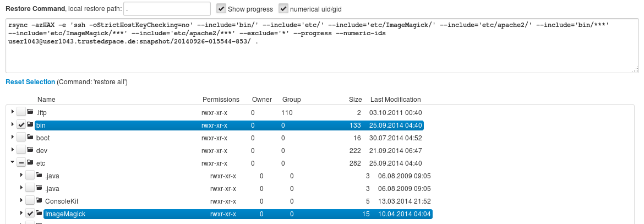Expand the ConsoleKit folder

pos(21,201)
